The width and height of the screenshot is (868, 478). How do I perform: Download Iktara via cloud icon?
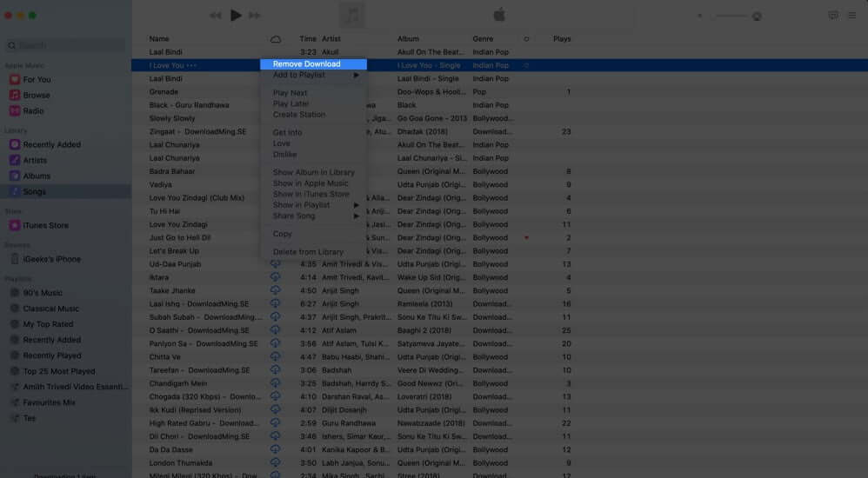pos(275,277)
